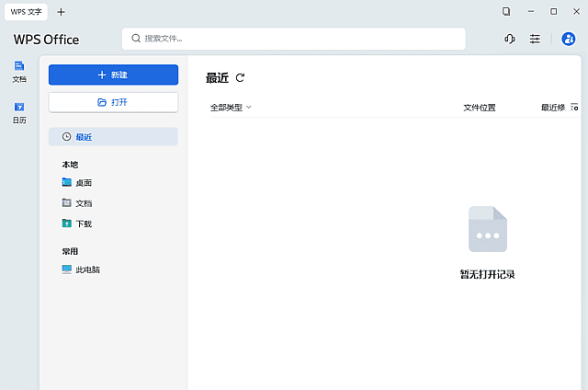
Task: Click the empty file placeholder icon
Action: 488,229
